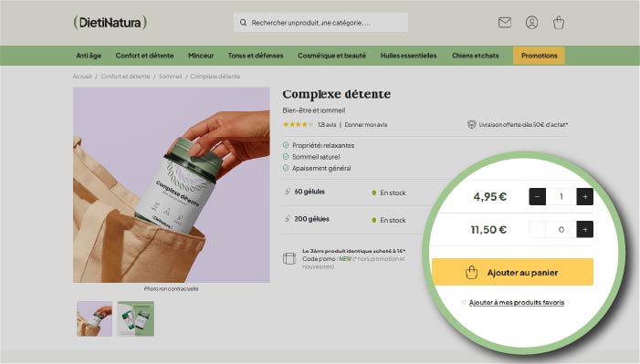Click the 4,95 € price
640x364 pixels.
(489, 197)
